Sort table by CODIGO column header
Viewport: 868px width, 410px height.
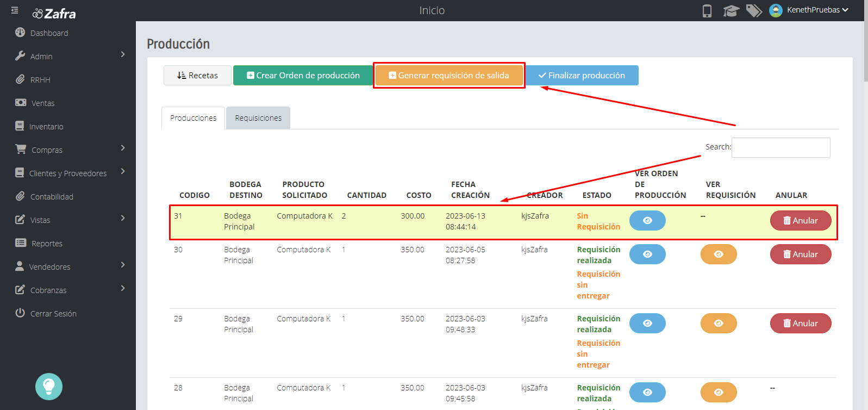pyautogui.click(x=195, y=195)
